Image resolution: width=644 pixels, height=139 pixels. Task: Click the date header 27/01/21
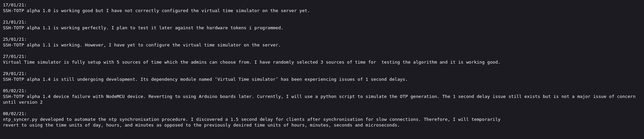point(14,57)
